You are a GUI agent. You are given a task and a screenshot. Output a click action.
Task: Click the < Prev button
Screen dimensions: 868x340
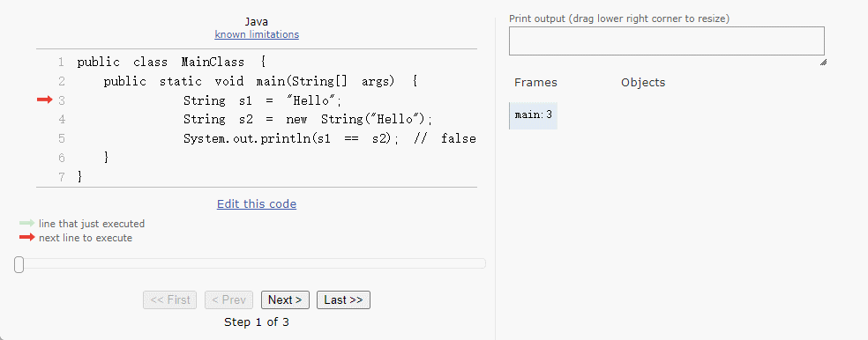point(228,299)
